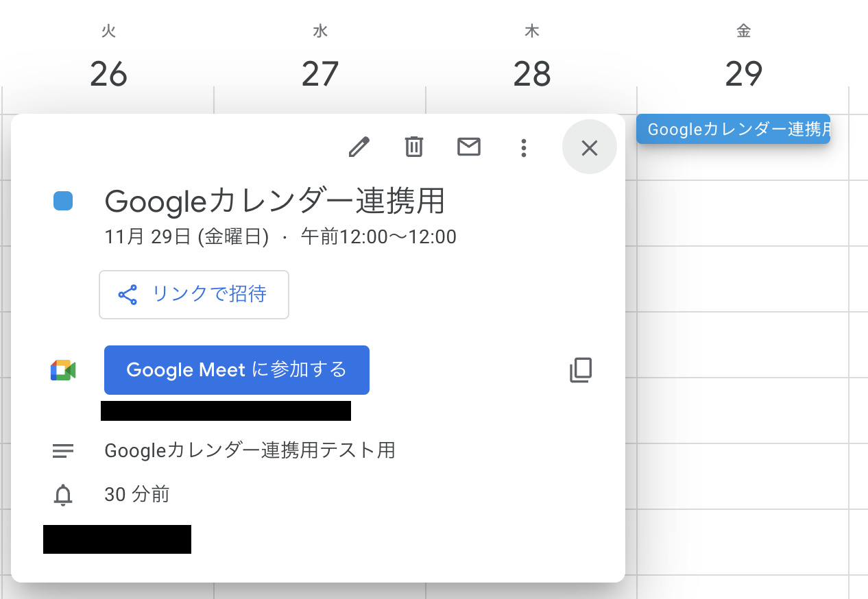Click the 30 分前 reminder text
Screen dimensions: 868x599
[x=136, y=494]
